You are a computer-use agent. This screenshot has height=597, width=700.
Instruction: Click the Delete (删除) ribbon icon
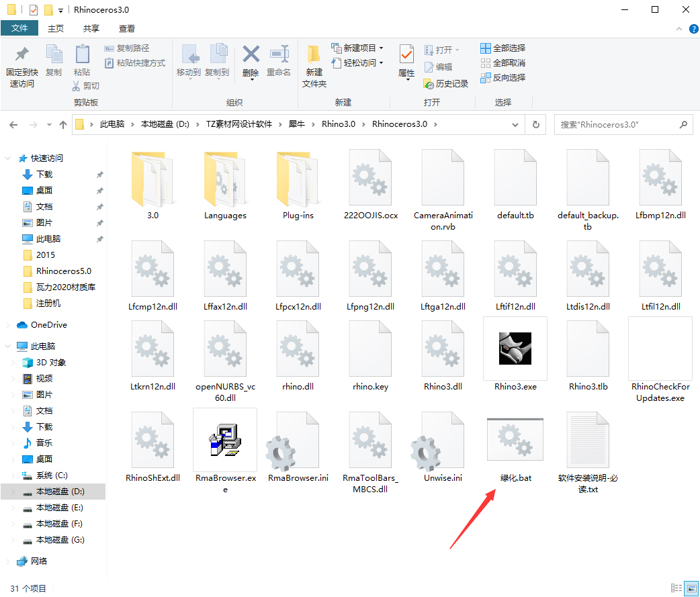pos(251,62)
